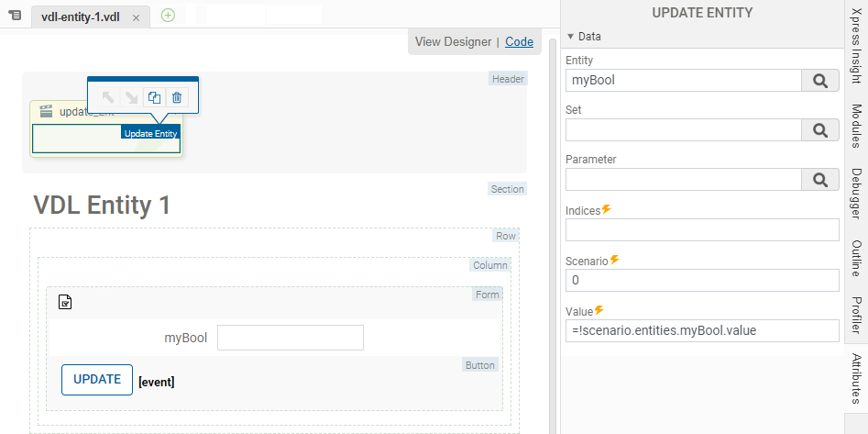This screenshot has height=434, width=868.
Task: Click the move-down arrow in element popup
Action: click(131, 97)
